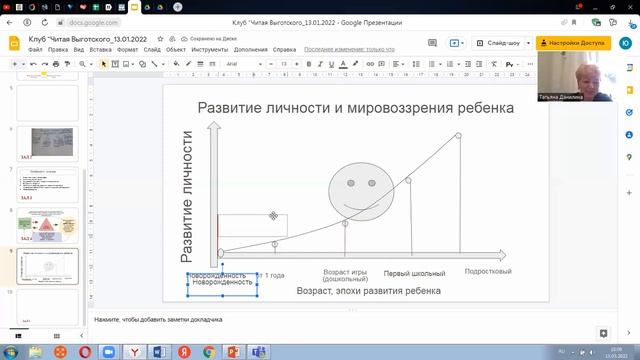Viewport: 640px width, 360px height.
Task: Open Zoom from the taskbar
Action: coord(109,352)
